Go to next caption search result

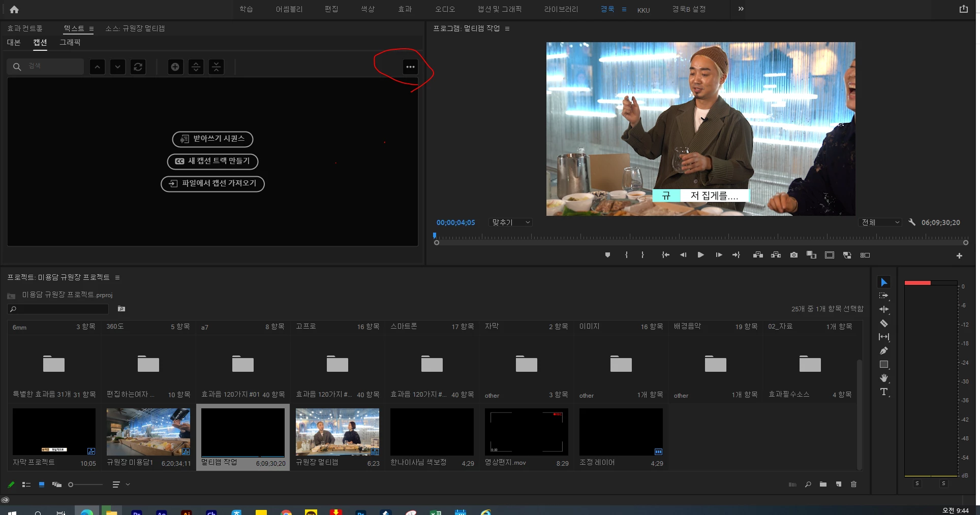(x=118, y=67)
